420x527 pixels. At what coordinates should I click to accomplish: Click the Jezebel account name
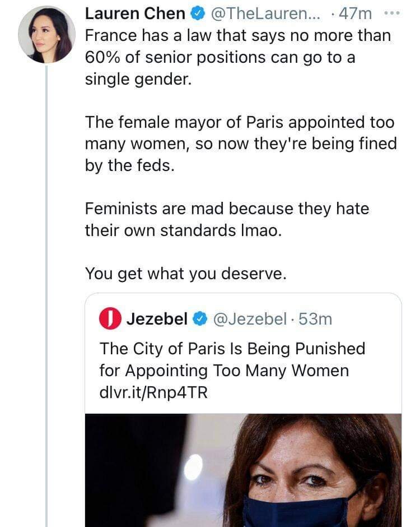click(157, 319)
